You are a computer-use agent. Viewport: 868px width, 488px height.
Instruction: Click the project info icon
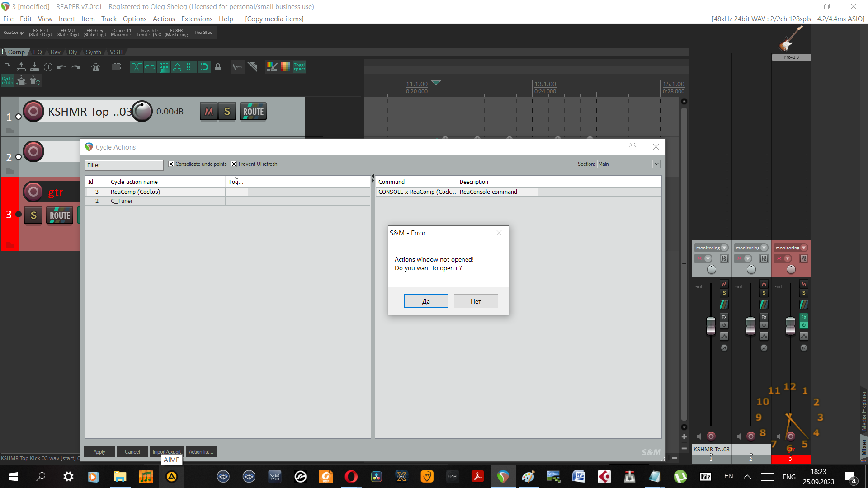pos(48,67)
